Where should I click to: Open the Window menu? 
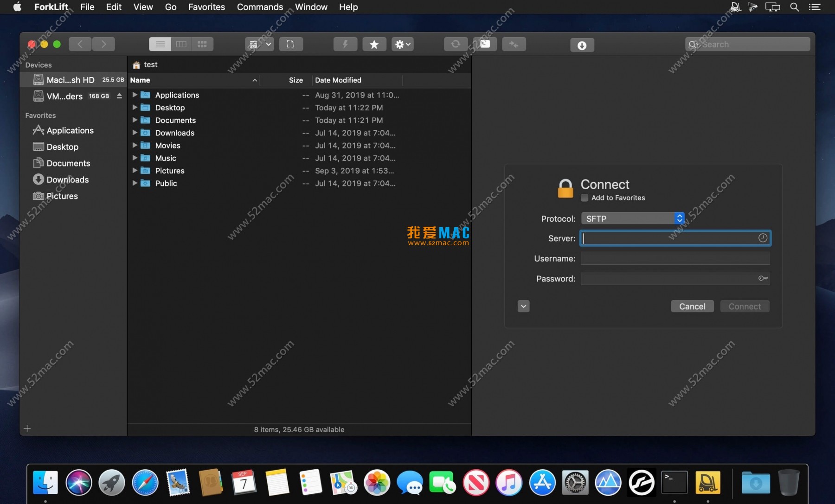(x=311, y=7)
